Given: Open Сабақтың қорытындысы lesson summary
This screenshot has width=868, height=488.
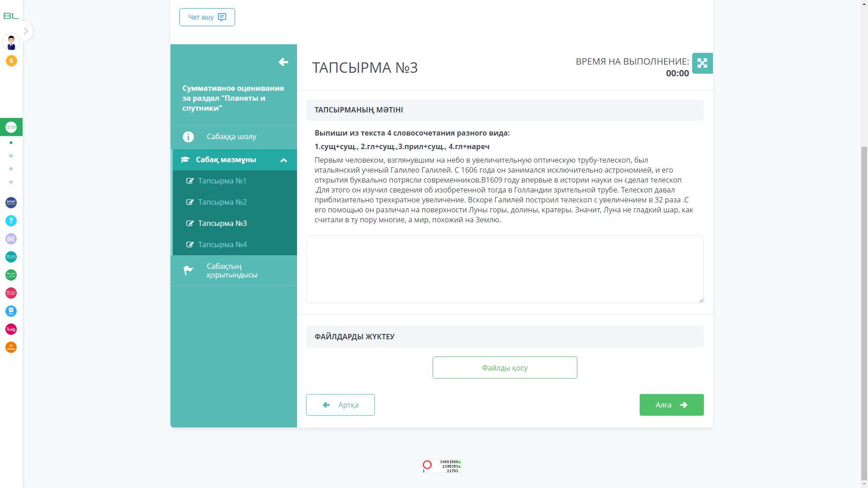Looking at the screenshot, I should [x=231, y=270].
